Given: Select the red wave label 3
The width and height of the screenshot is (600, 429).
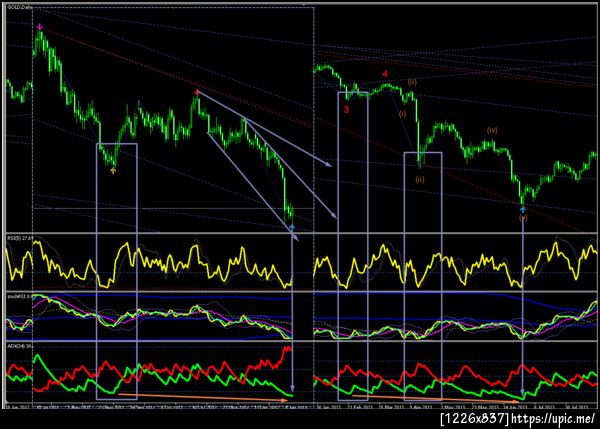Looking at the screenshot, I should point(346,110).
